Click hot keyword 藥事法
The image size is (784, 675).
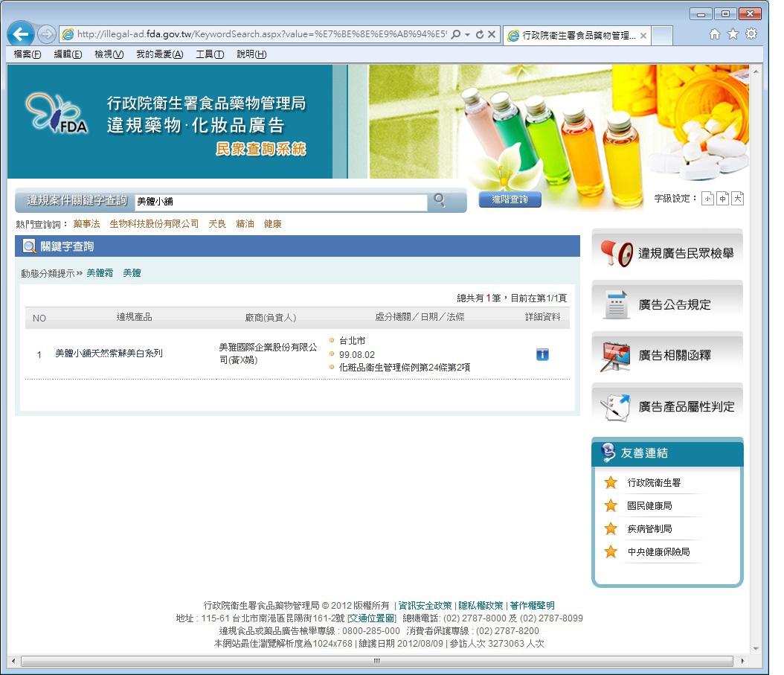(86, 224)
